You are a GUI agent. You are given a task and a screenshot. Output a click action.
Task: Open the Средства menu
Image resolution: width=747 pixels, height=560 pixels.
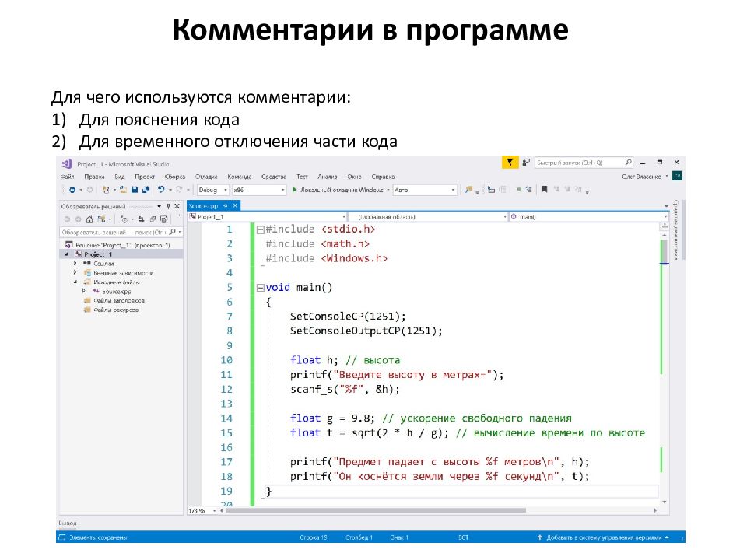tap(274, 177)
